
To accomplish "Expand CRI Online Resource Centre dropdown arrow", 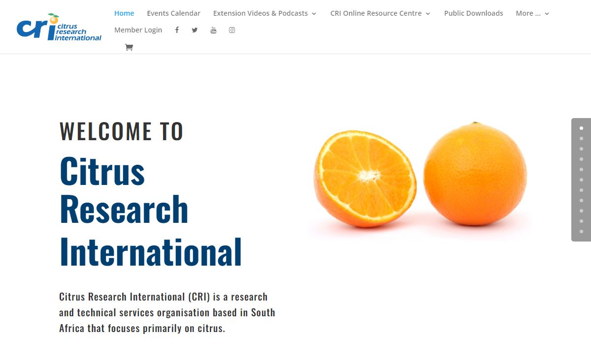I will [427, 14].
